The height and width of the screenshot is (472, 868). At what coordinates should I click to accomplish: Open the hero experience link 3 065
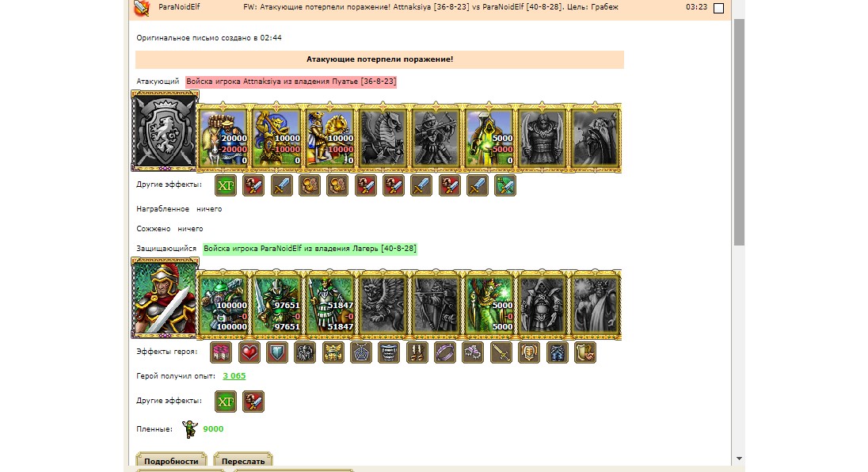click(x=234, y=375)
